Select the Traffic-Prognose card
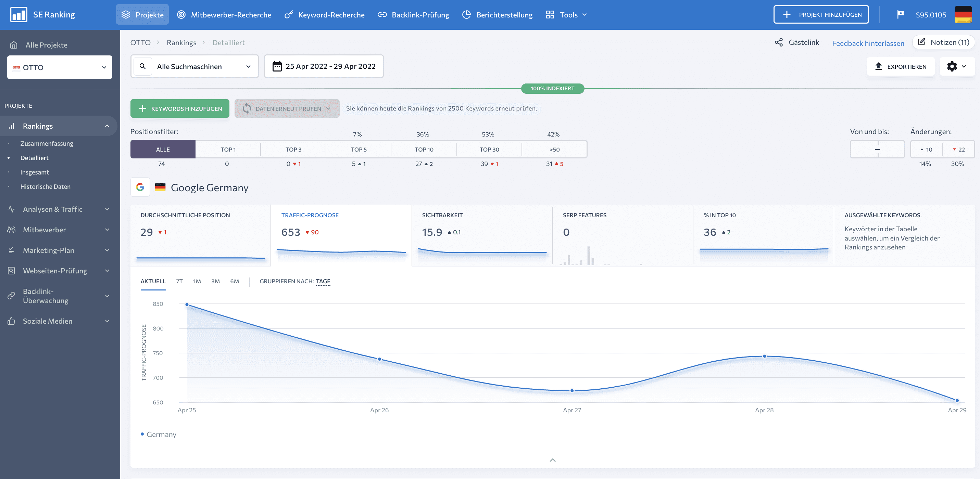This screenshot has width=980, height=479. (341, 236)
